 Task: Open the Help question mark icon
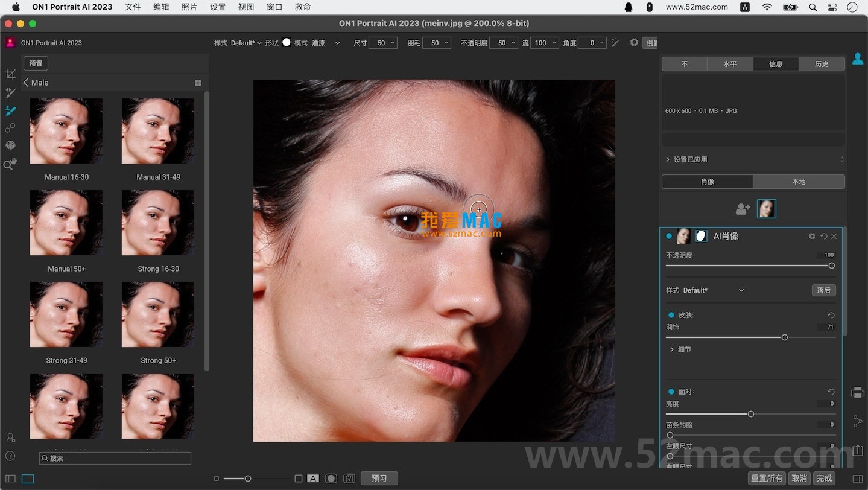pos(10,456)
